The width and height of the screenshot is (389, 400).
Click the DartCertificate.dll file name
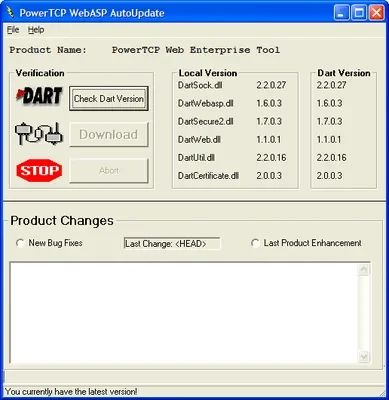coord(208,176)
